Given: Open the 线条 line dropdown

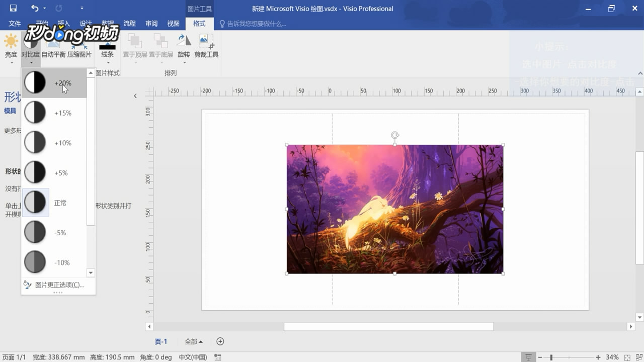Looking at the screenshot, I should pyautogui.click(x=107, y=49).
